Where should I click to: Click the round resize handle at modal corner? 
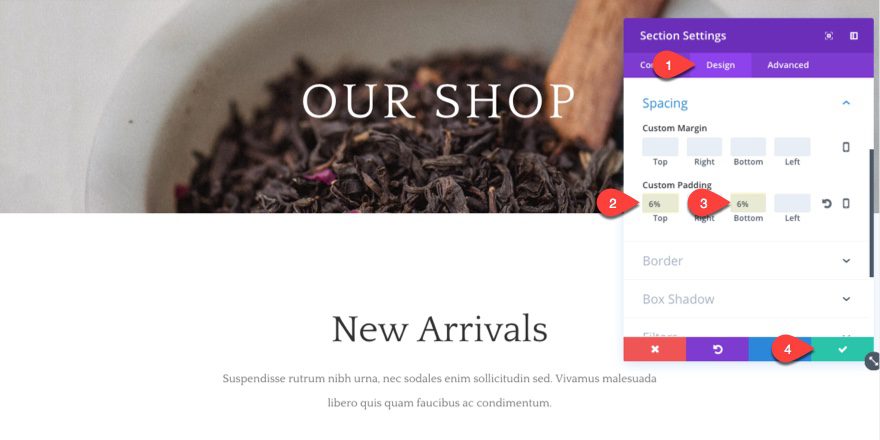(873, 361)
